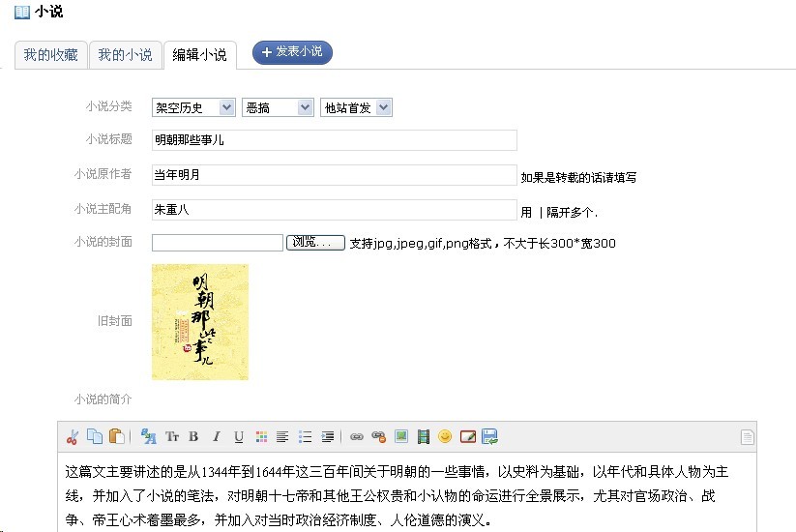Click the characters field 朱重八
The image size is (796, 532).
(334, 210)
